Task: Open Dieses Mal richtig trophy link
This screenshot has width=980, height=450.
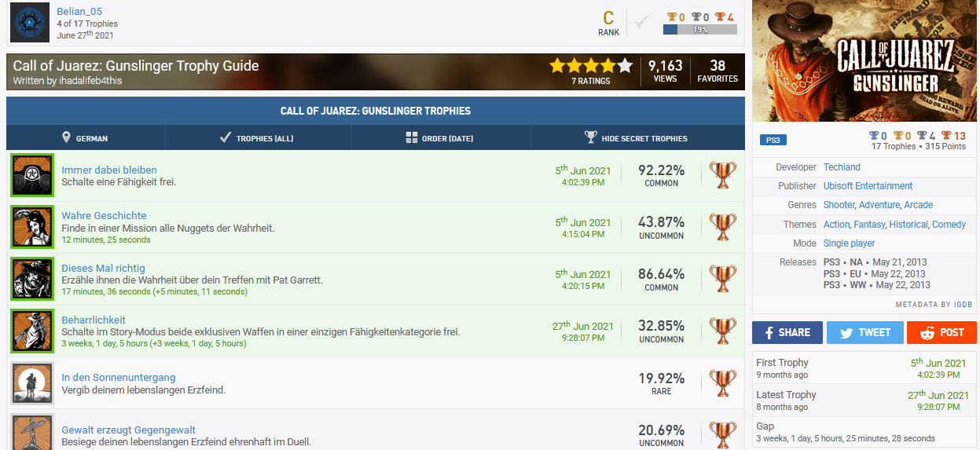Action: [x=103, y=268]
